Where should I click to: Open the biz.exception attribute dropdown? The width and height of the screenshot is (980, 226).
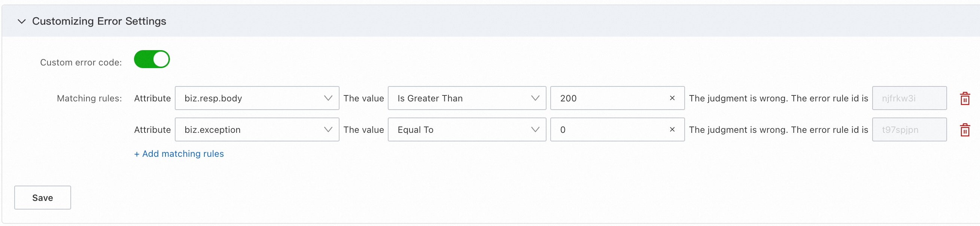[257, 130]
